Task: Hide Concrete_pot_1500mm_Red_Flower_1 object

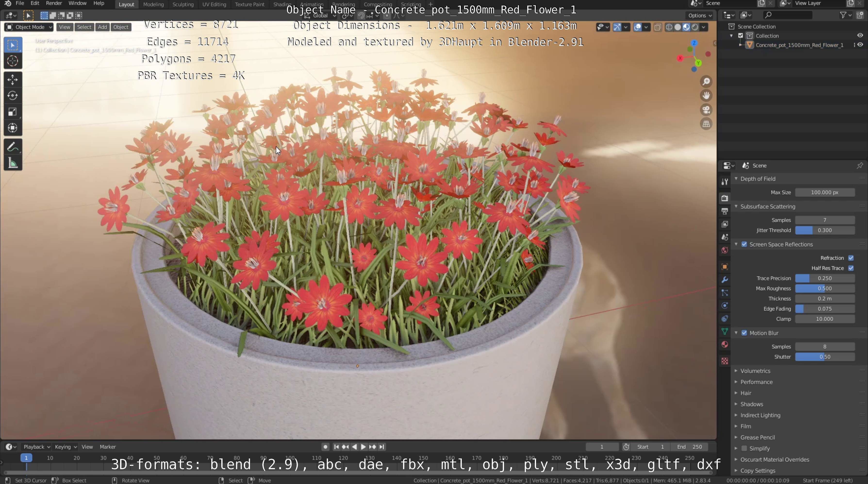Action: click(860, 45)
